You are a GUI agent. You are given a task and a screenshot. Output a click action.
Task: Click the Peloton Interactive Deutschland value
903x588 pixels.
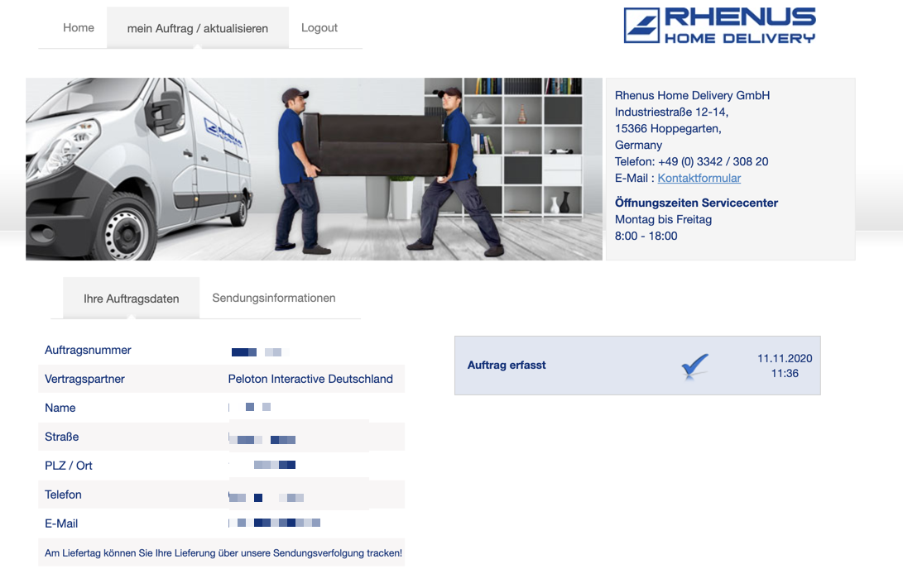310,379
